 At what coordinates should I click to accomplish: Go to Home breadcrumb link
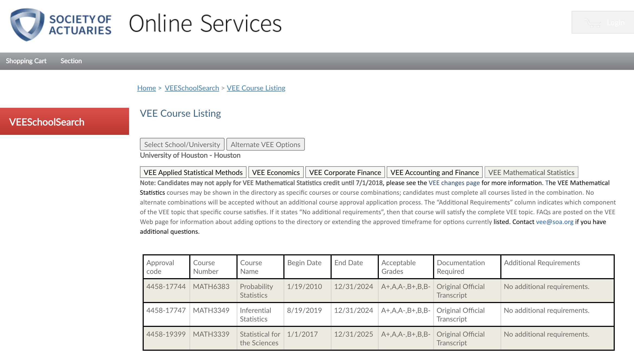(x=146, y=88)
